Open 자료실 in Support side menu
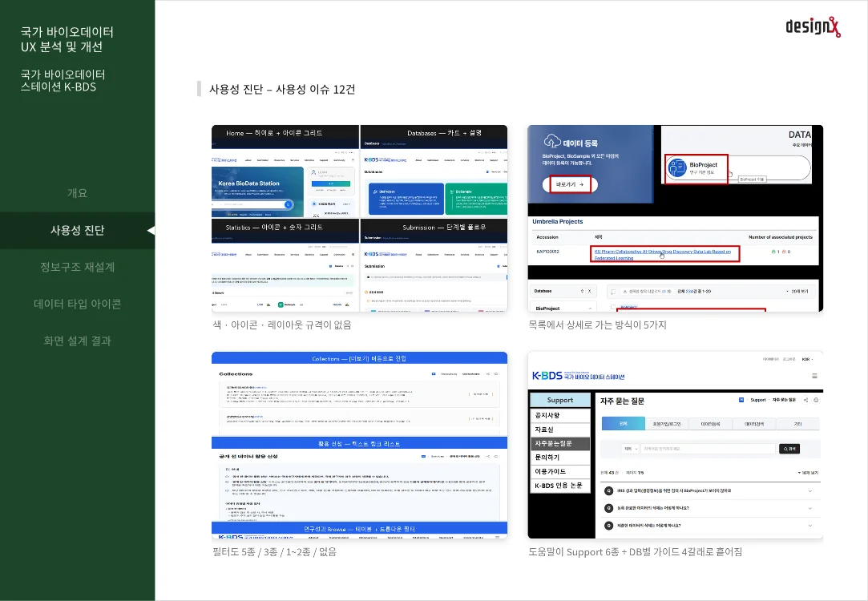Viewport: 868px width, 601px height. coord(559,430)
